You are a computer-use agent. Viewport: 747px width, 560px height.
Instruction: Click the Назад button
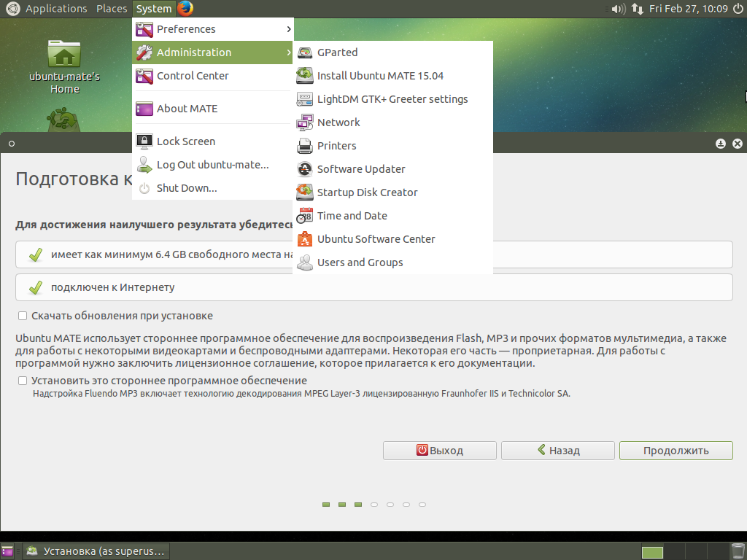click(x=557, y=450)
